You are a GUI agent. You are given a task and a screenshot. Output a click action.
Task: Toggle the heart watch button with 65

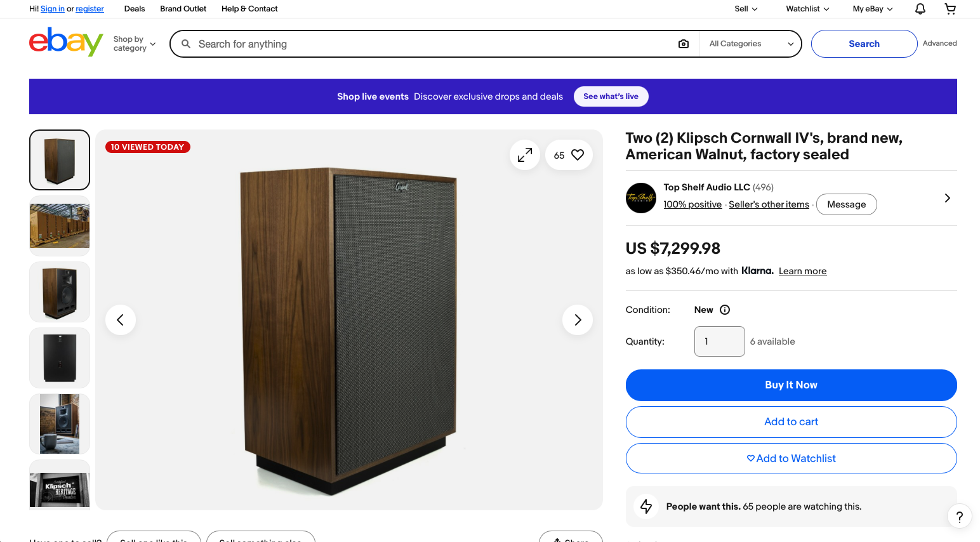tap(569, 155)
